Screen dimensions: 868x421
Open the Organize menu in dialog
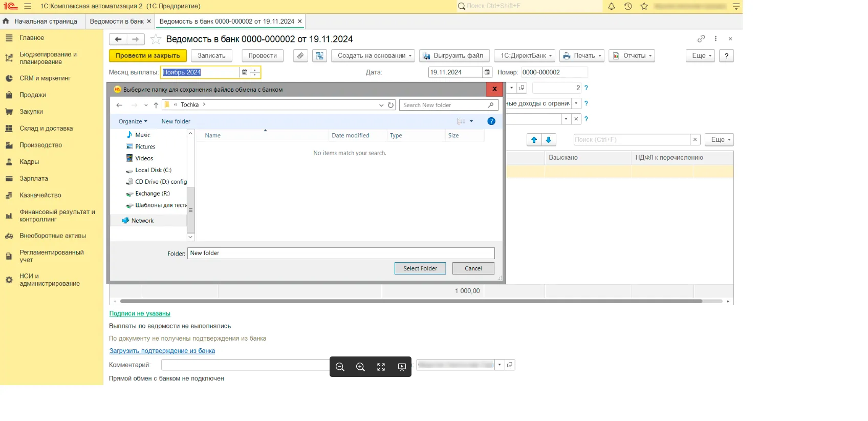(x=133, y=121)
